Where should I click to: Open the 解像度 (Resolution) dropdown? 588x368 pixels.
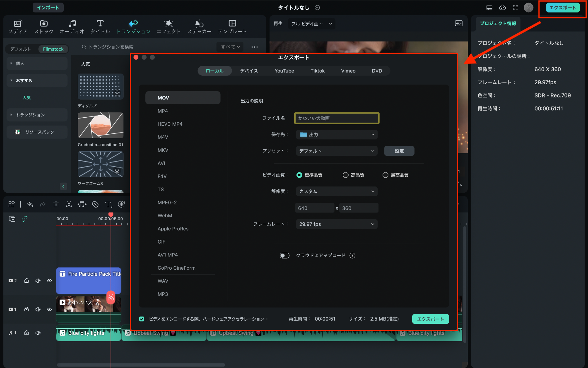tap(336, 191)
